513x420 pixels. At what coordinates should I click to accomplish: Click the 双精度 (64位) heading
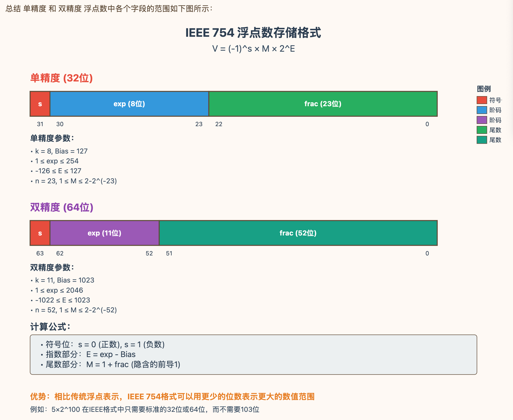point(62,207)
